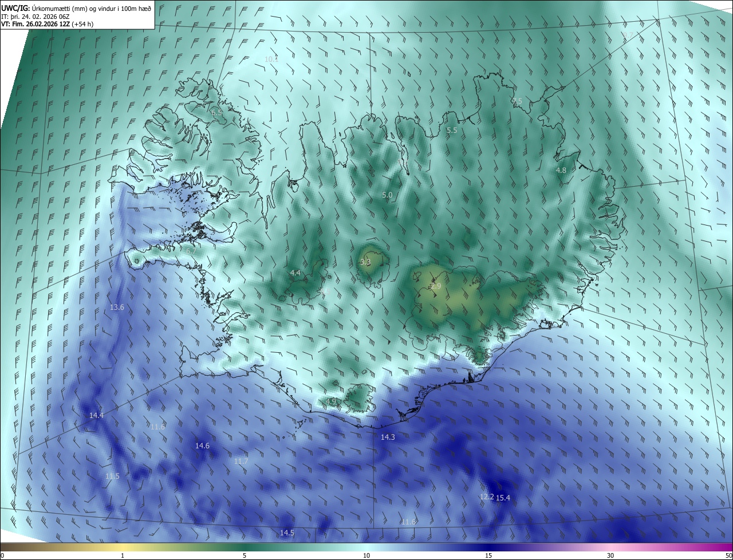Click the 0 tick label on the colorbar

click(x=2, y=555)
